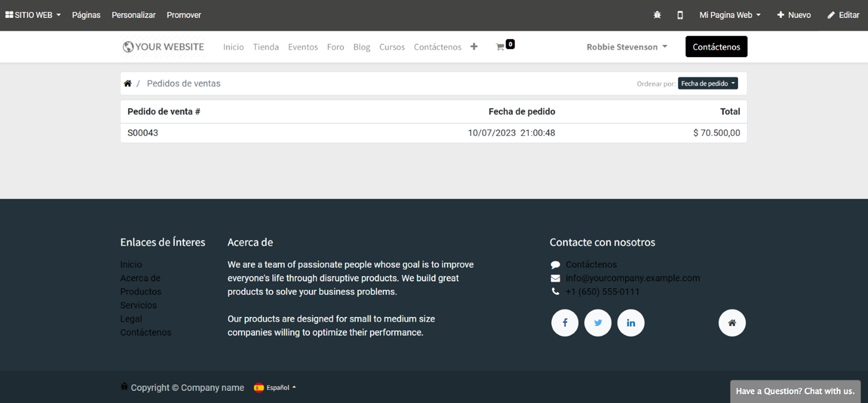Viewport: 868px width, 403px height.
Task: Click the bug debug icon in top bar
Action: (x=657, y=15)
